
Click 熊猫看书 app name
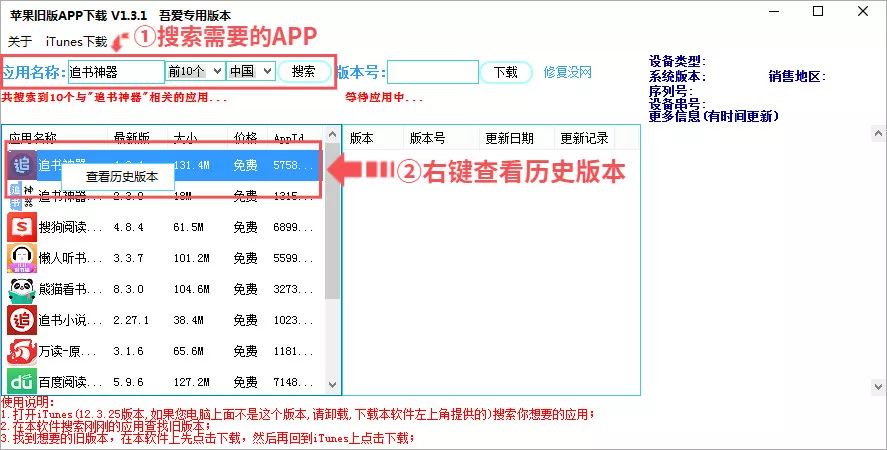(71, 289)
